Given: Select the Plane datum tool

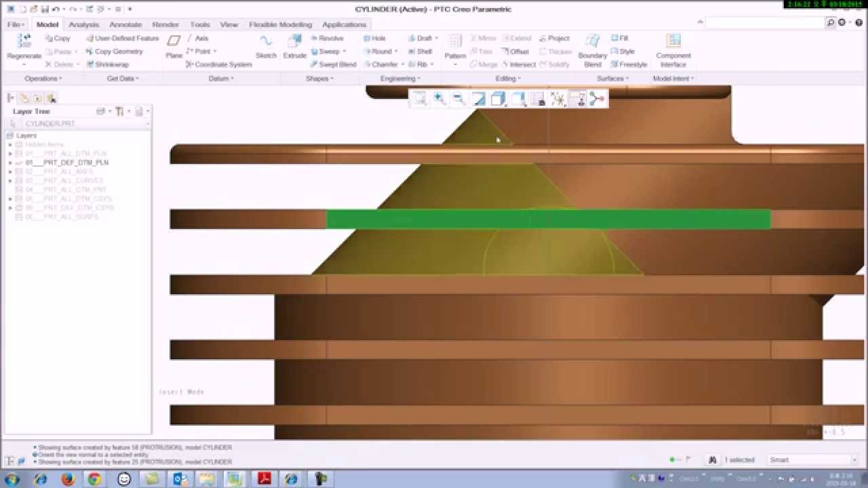Looking at the screenshot, I should (174, 45).
